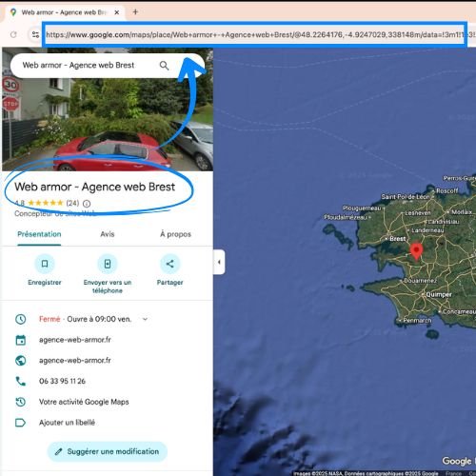Viewport: 476px width, 476px height.
Task: Open a new browser tab
Action: (x=135, y=12)
